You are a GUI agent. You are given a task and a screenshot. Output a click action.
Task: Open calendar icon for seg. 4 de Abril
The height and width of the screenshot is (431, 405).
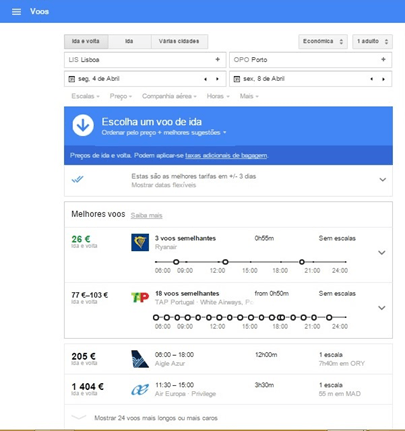(x=72, y=79)
